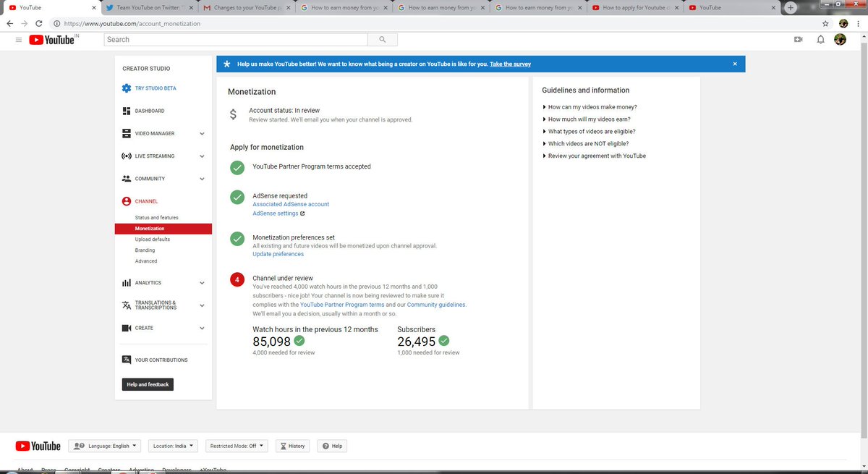The height and width of the screenshot is (474, 868).
Task: Expand the Analytics section
Action: tap(202, 283)
